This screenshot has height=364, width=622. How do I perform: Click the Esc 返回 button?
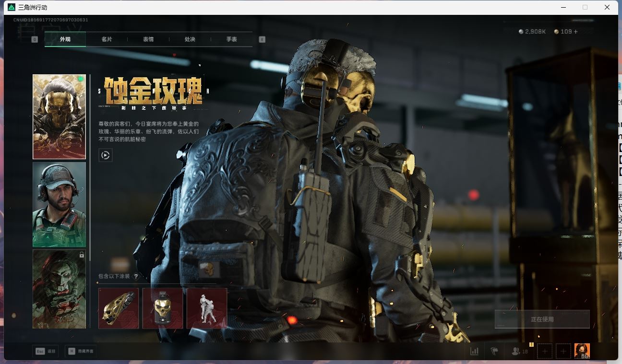(x=46, y=351)
